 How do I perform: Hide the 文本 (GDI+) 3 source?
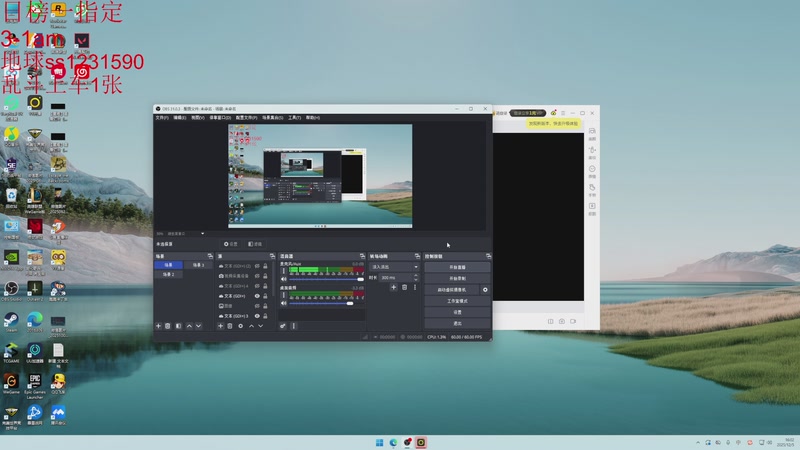pos(257,316)
